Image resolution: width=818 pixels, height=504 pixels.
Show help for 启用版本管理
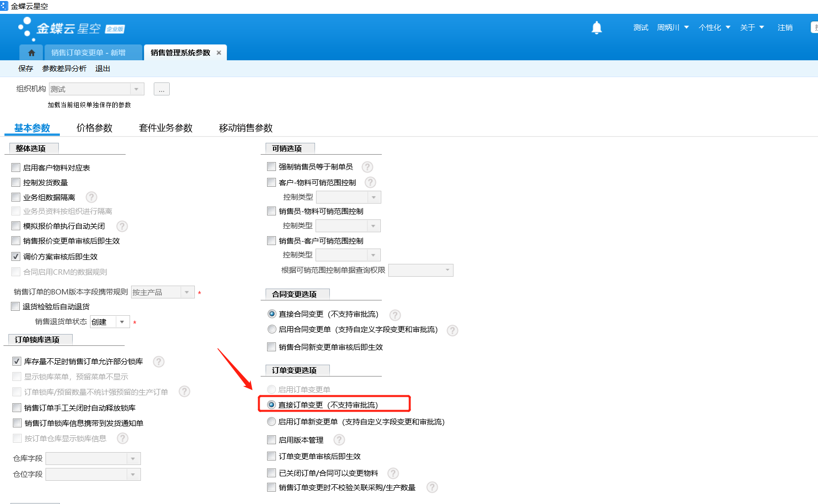coord(339,440)
